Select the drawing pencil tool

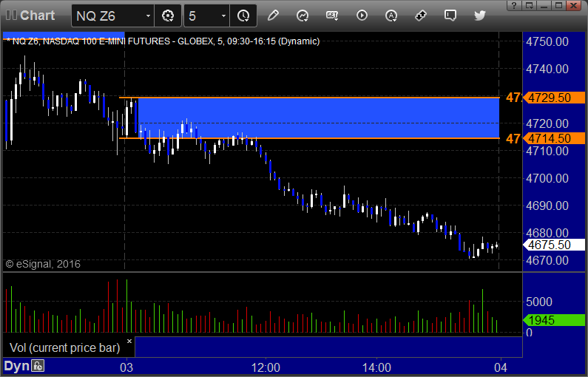273,16
